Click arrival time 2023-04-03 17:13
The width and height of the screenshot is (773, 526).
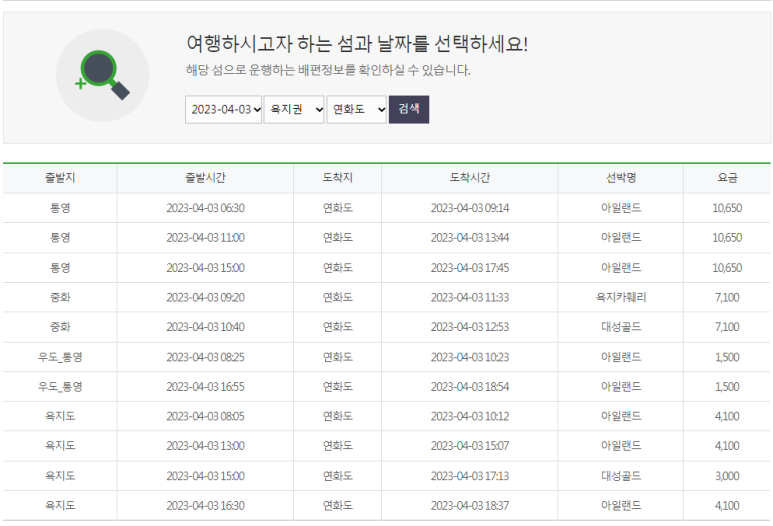pos(469,476)
